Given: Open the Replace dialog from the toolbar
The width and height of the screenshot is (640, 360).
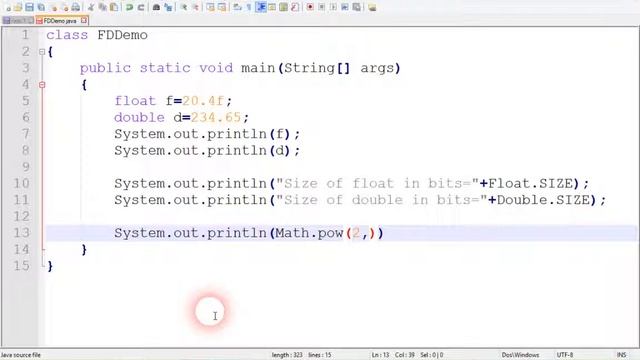Looking at the screenshot, I should click(x=168, y=7).
